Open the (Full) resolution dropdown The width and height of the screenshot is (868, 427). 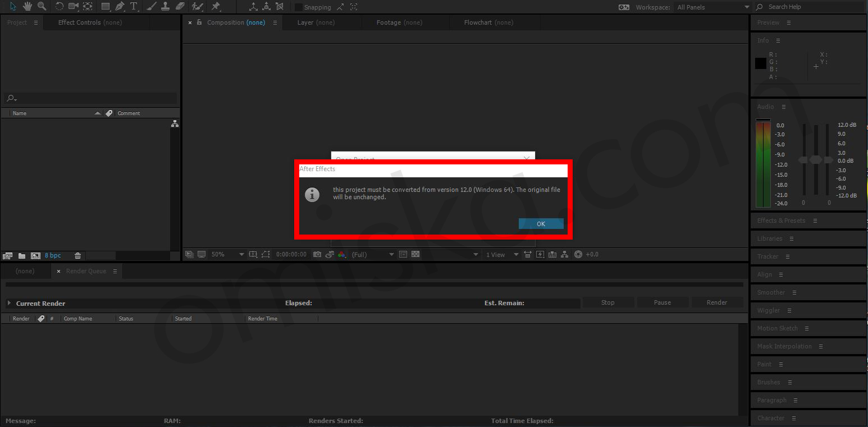373,254
